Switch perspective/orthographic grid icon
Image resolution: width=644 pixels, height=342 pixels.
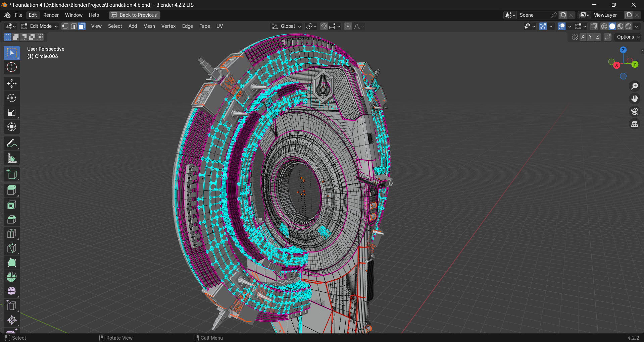634,124
